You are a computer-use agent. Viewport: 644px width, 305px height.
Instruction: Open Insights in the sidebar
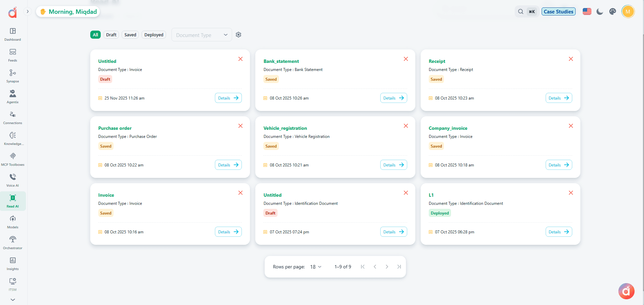(x=13, y=264)
